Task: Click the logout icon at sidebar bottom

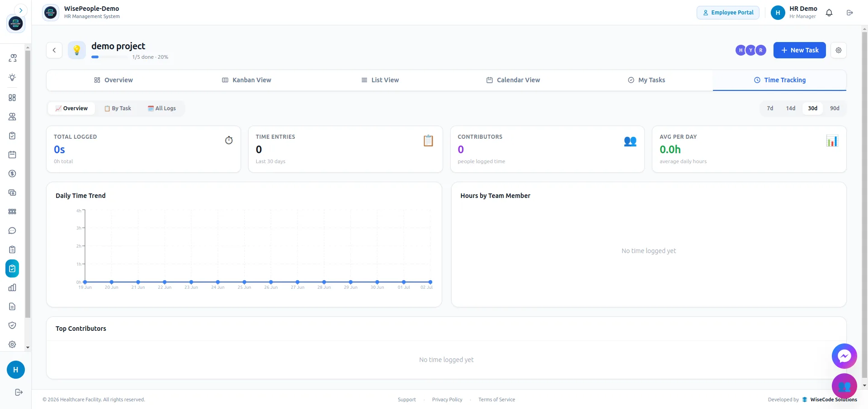Action: click(x=19, y=392)
